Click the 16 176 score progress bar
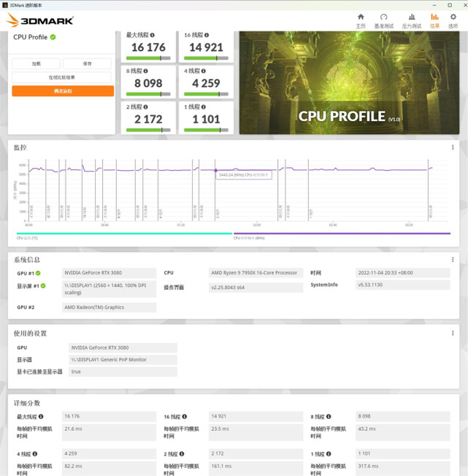The image size is (468, 476). coord(148,58)
